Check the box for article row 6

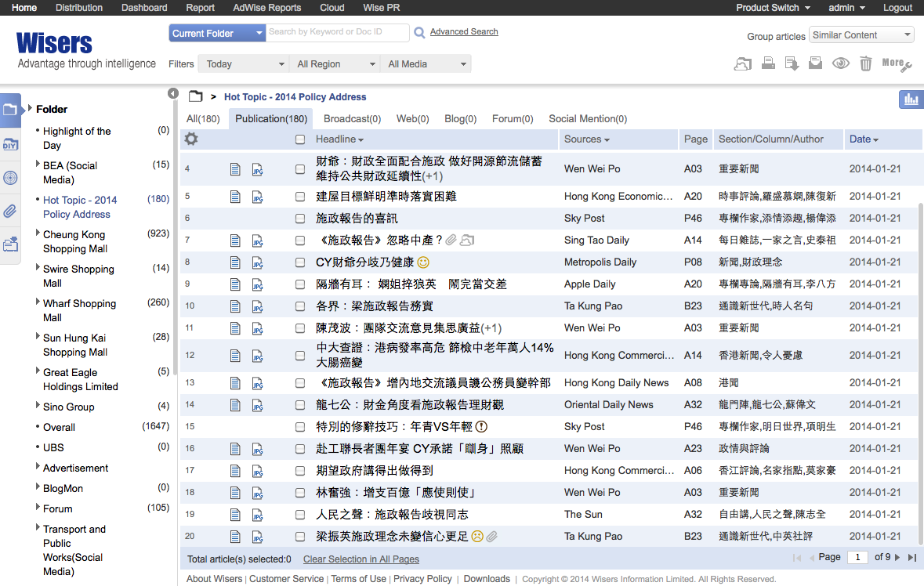[300, 219]
